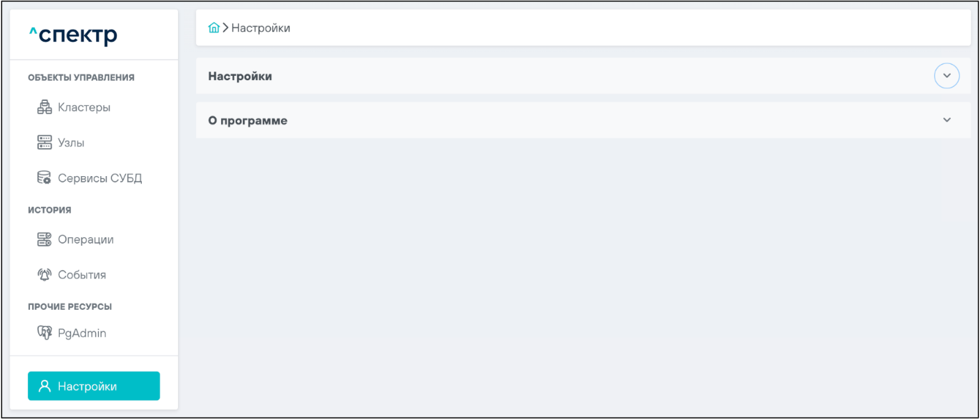Click the События bell icon
980x419 pixels.
point(45,275)
